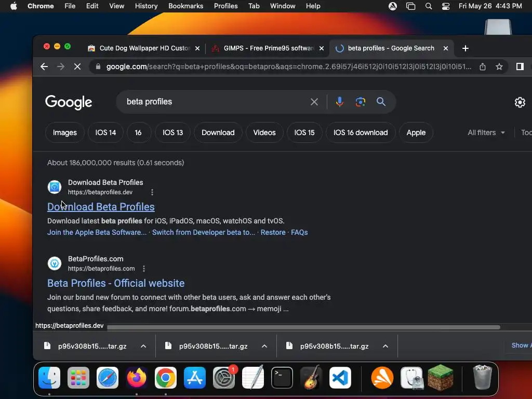Viewport: 532px width, 399px height.
Task: Open the Chrome File menu
Action: tap(70, 6)
